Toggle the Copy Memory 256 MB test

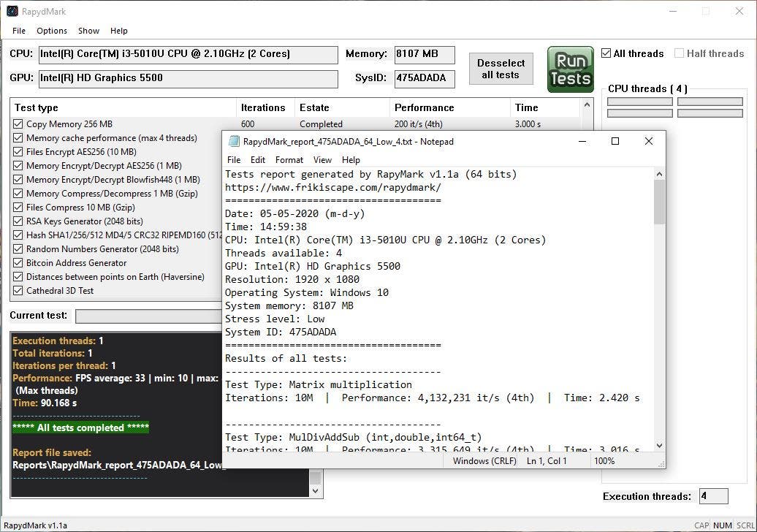pyautogui.click(x=18, y=124)
